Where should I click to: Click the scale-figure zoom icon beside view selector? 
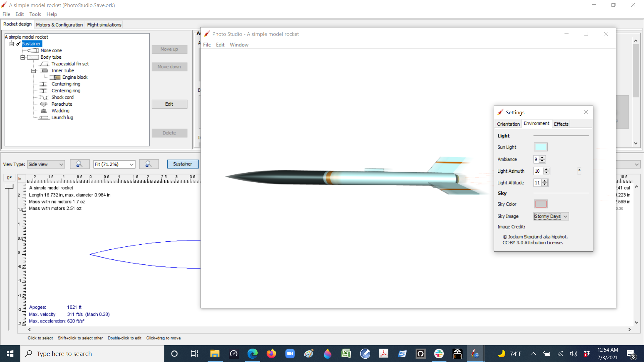(x=79, y=164)
